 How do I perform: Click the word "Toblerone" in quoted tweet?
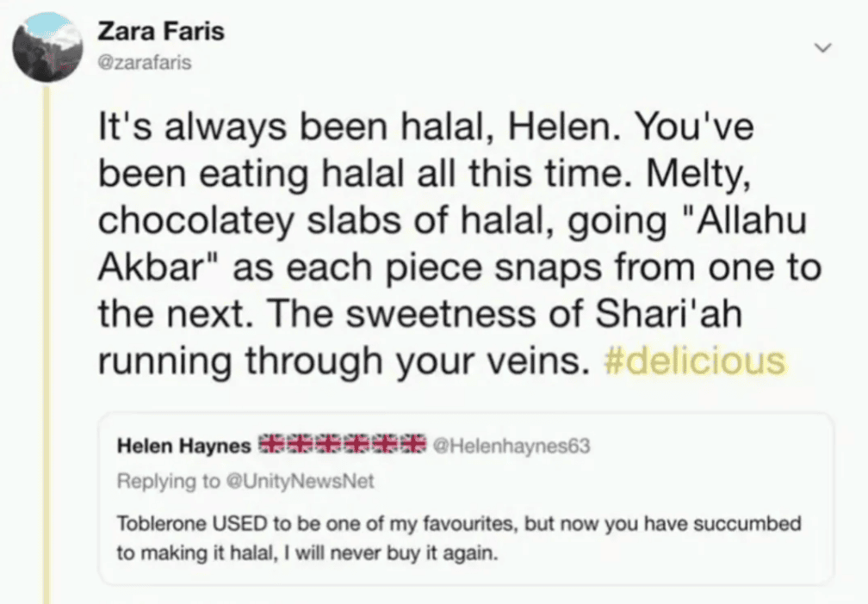(x=152, y=524)
